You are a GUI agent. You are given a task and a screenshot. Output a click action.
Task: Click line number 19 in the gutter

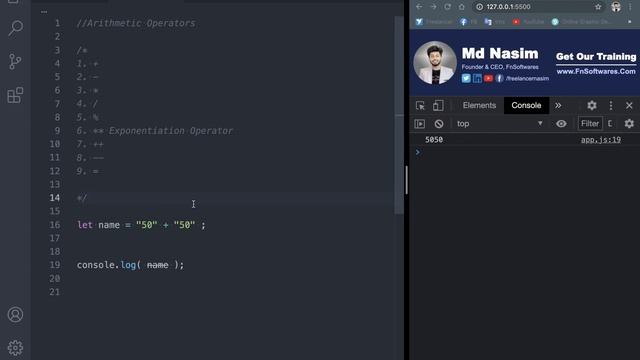pyautogui.click(x=55, y=265)
